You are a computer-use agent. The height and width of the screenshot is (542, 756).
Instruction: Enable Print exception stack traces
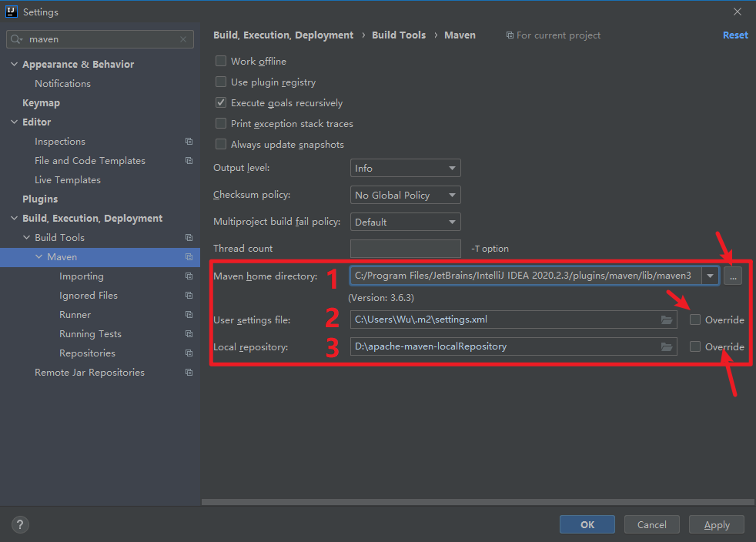tap(221, 123)
